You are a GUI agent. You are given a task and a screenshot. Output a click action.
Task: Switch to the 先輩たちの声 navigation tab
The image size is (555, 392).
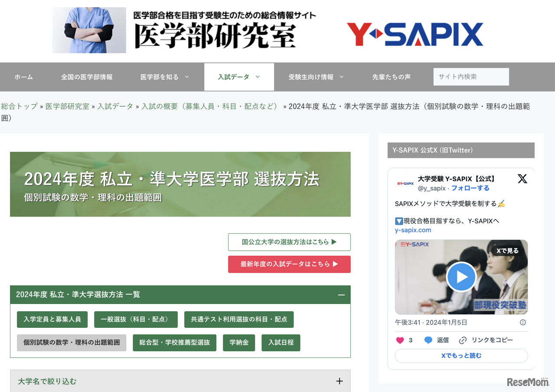(391, 77)
